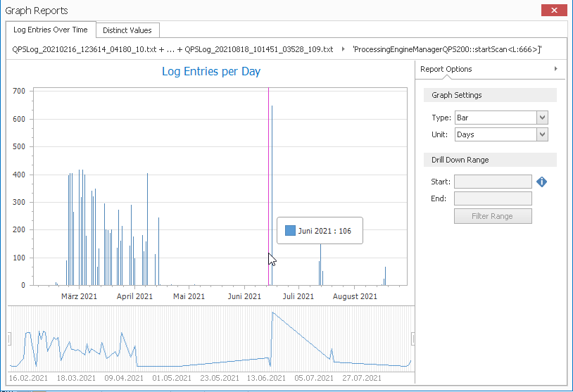Click the End range input field
Screen dimensions: 573x392
pyautogui.click(x=493, y=198)
